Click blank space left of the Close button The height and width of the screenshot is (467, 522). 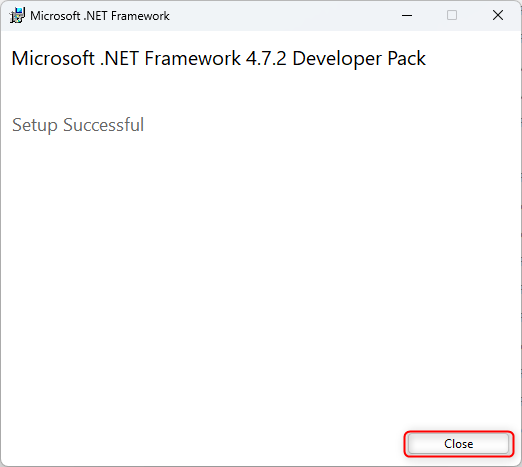[x=233, y=444]
